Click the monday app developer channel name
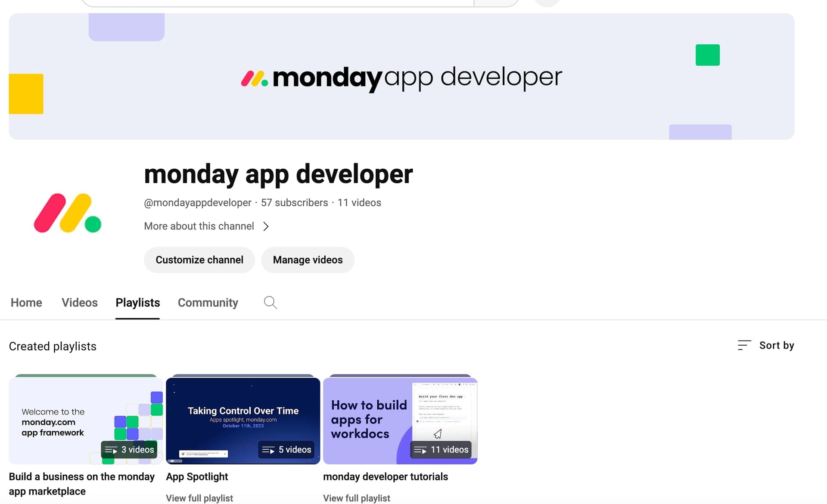This screenshot has width=827, height=504. 278,174
